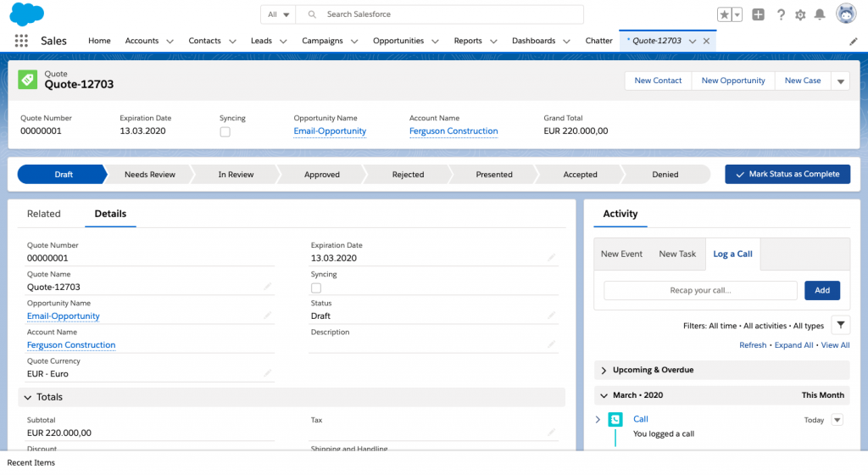Screen dimensions: 868x475
Task: Open Ferguson Construction link in Details
Action: [x=71, y=345]
